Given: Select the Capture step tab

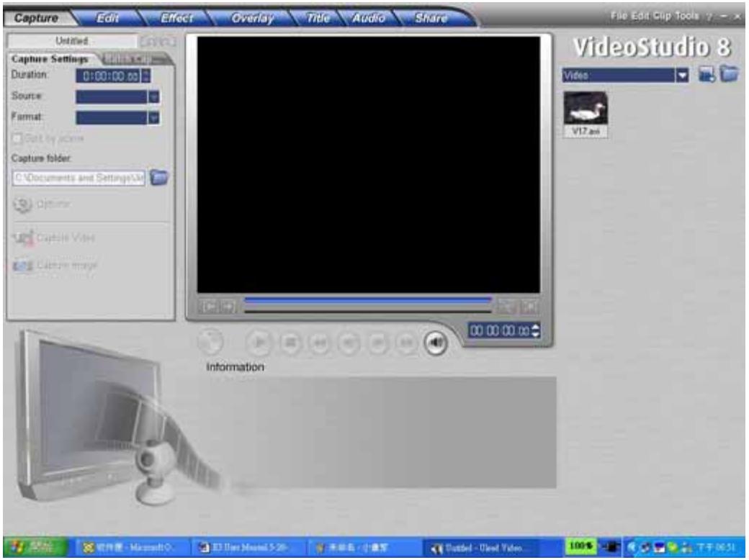Looking at the screenshot, I should (x=36, y=18).
